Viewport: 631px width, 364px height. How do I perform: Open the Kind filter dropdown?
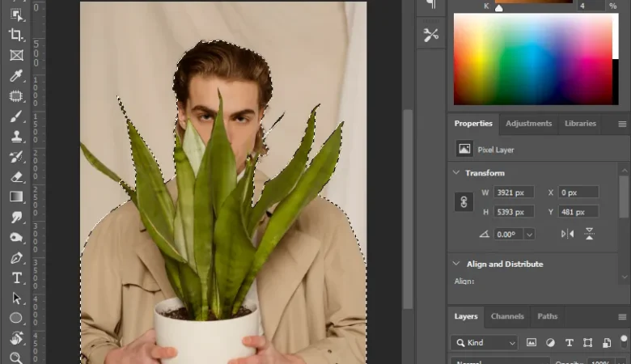point(485,343)
